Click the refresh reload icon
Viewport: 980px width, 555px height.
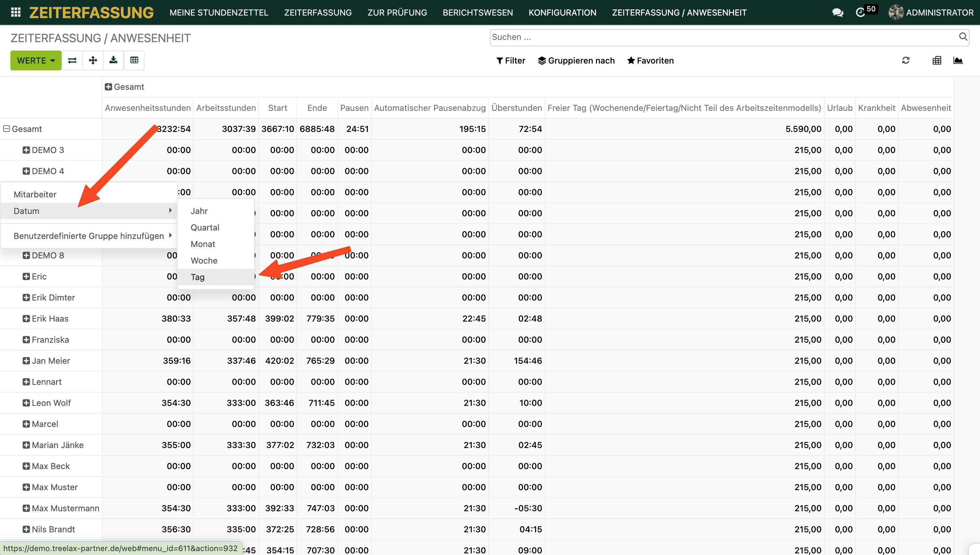(906, 60)
